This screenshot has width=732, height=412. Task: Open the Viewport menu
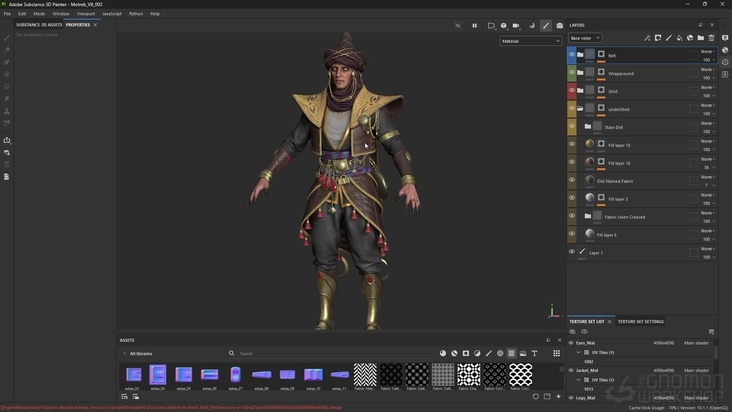coord(85,14)
